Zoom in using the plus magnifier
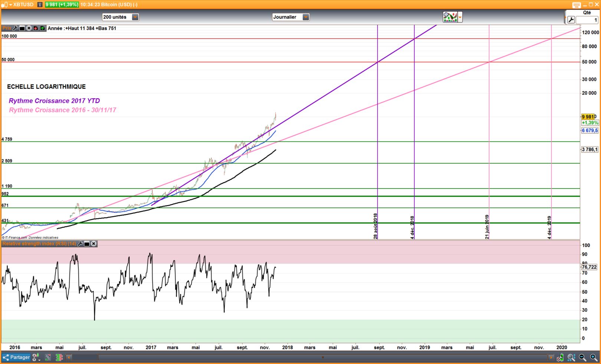The height and width of the screenshot is (364, 601). (594, 357)
